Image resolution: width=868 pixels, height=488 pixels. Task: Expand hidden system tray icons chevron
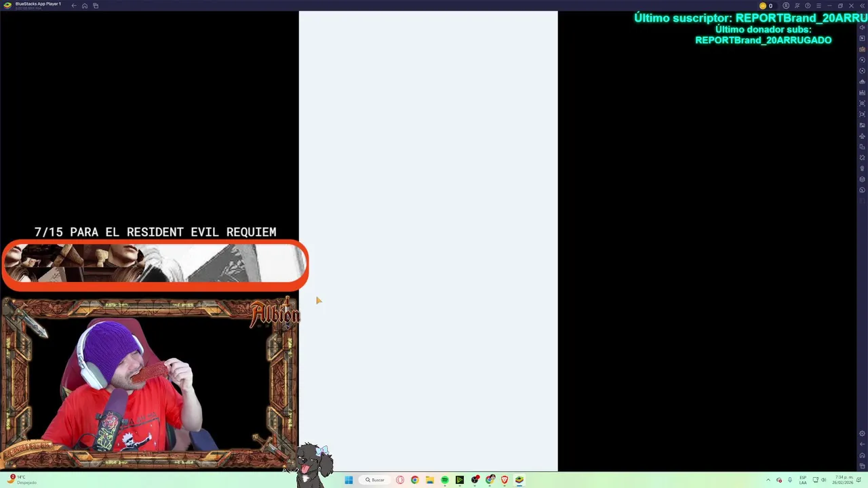click(768, 480)
